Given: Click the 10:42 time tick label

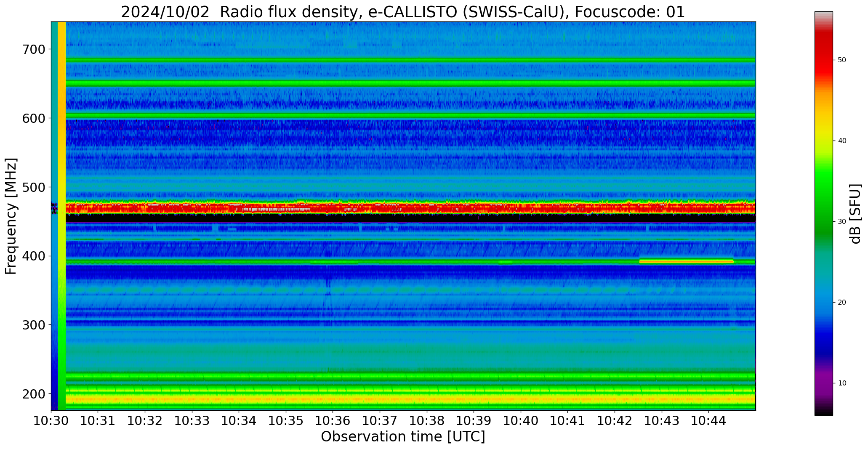Looking at the screenshot, I should [615, 420].
